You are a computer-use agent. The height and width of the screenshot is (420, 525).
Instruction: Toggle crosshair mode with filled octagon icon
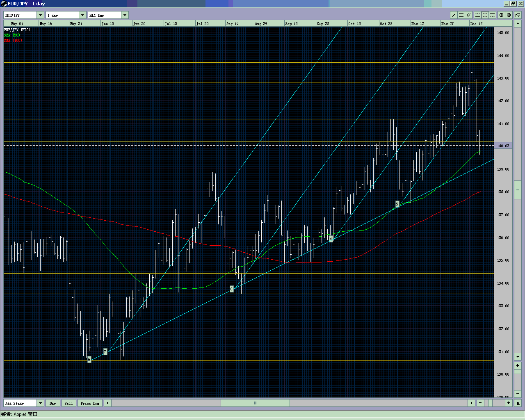(x=509, y=15)
